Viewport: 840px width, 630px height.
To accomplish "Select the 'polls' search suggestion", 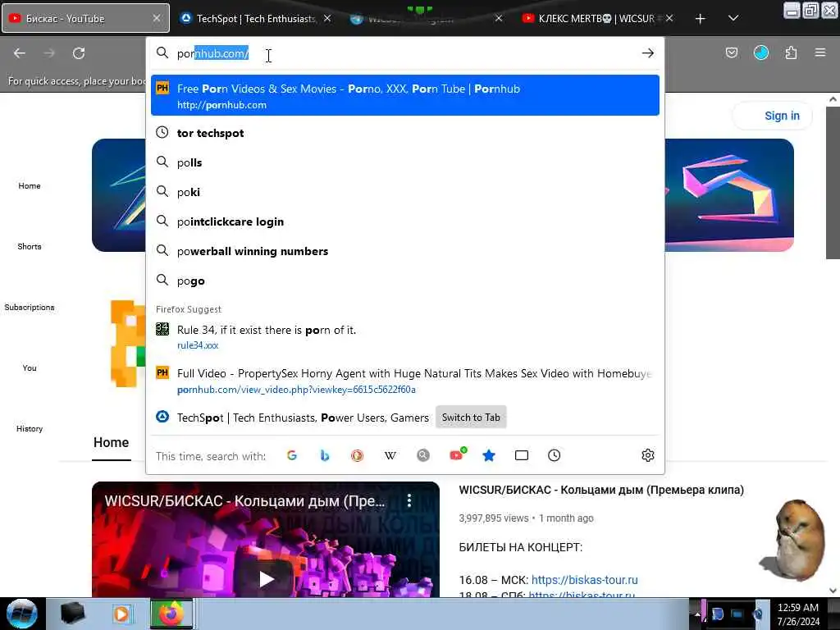I will coord(405,162).
